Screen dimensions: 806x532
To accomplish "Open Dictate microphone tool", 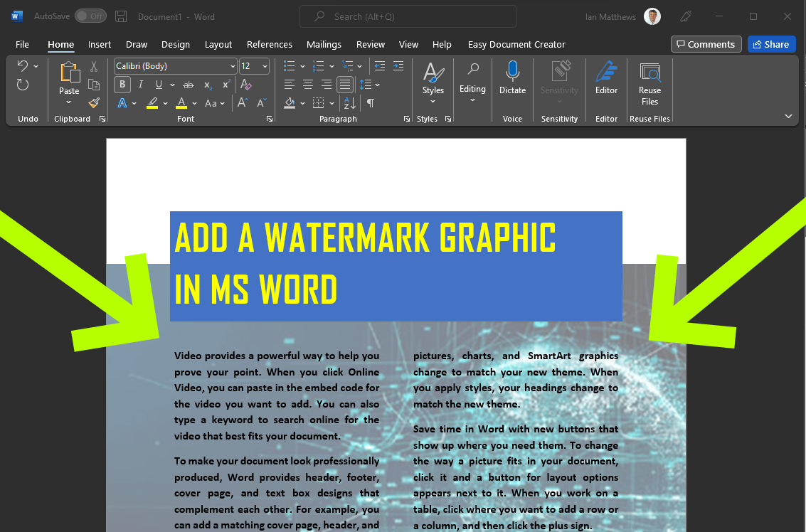I will click(512, 78).
